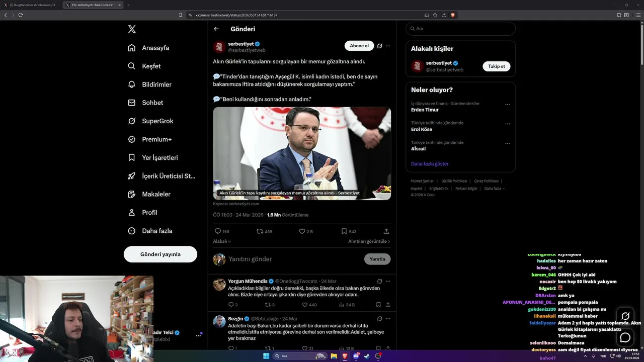Click the browser address bar URL
644x362 pixels.
(236, 15)
